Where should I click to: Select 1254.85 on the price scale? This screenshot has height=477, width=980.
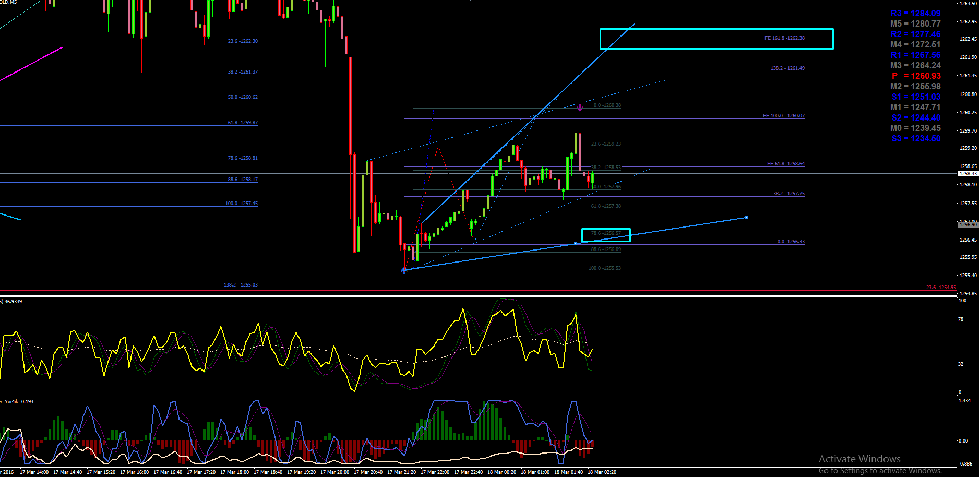968,294
